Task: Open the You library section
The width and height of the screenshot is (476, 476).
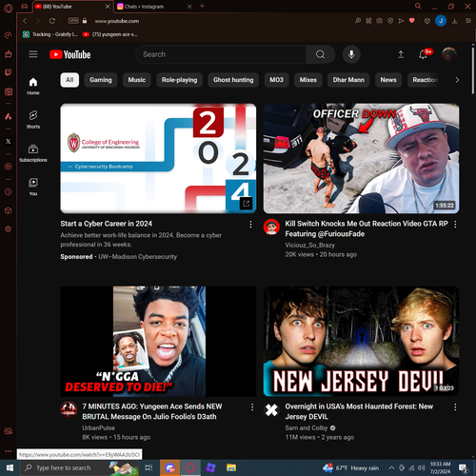Action: coord(33,187)
